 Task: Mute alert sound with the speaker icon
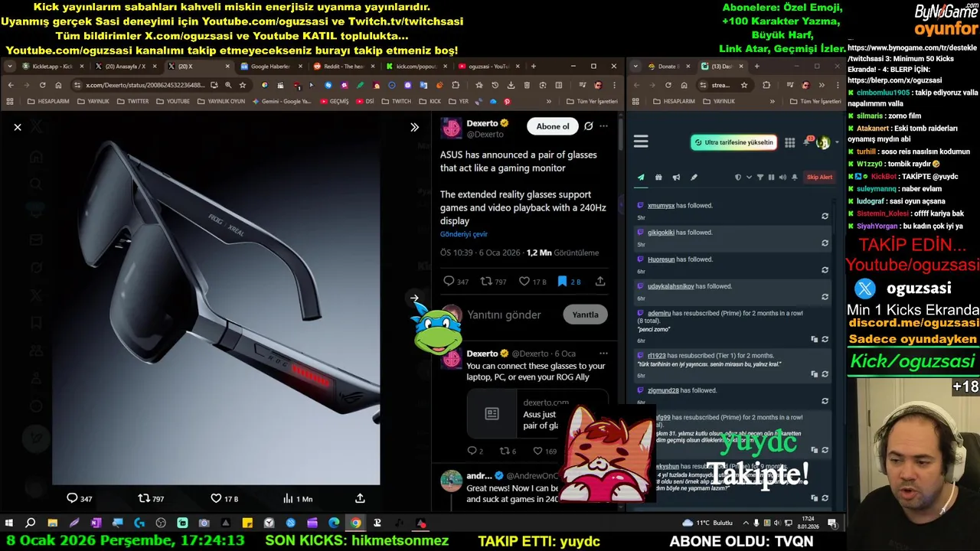click(782, 178)
